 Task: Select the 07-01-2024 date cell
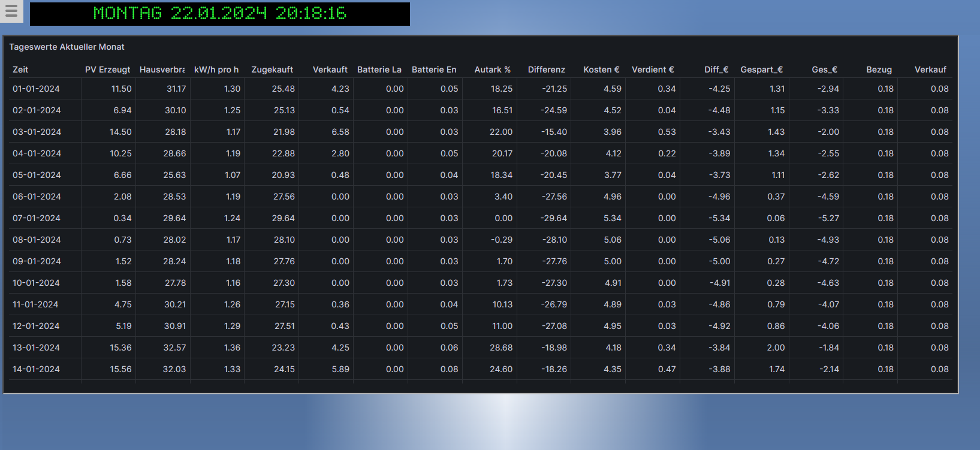point(36,218)
